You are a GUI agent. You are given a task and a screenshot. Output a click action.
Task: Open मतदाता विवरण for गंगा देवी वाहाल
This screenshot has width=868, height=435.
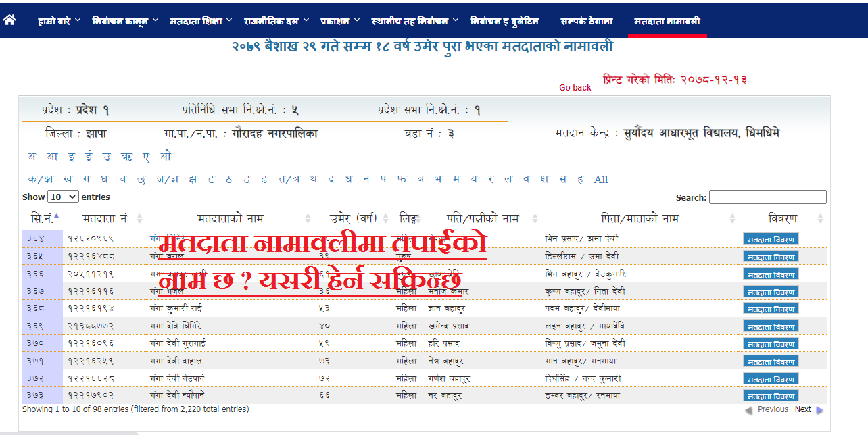pyautogui.click(x=771, y=362)
